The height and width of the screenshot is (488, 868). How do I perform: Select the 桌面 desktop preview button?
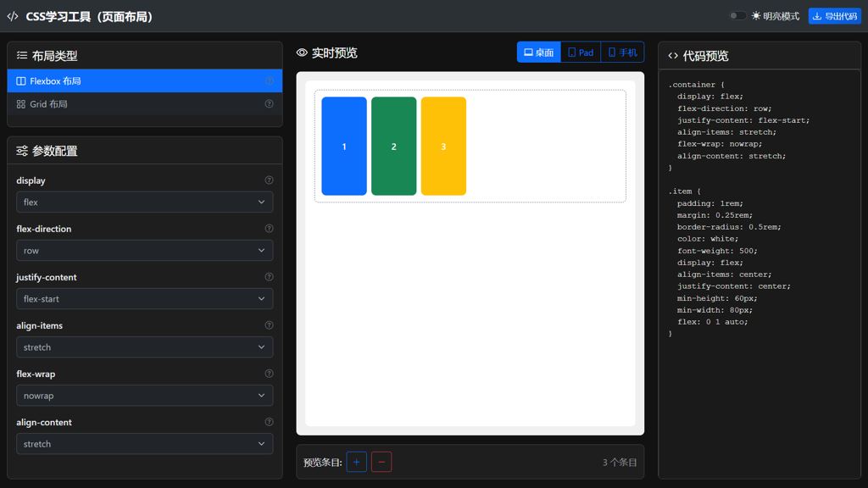tap(539, 53)
